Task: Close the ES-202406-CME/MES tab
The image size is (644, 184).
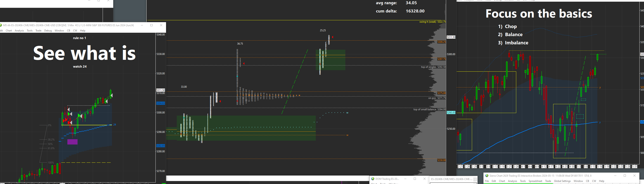Action: tap(475, 179)
